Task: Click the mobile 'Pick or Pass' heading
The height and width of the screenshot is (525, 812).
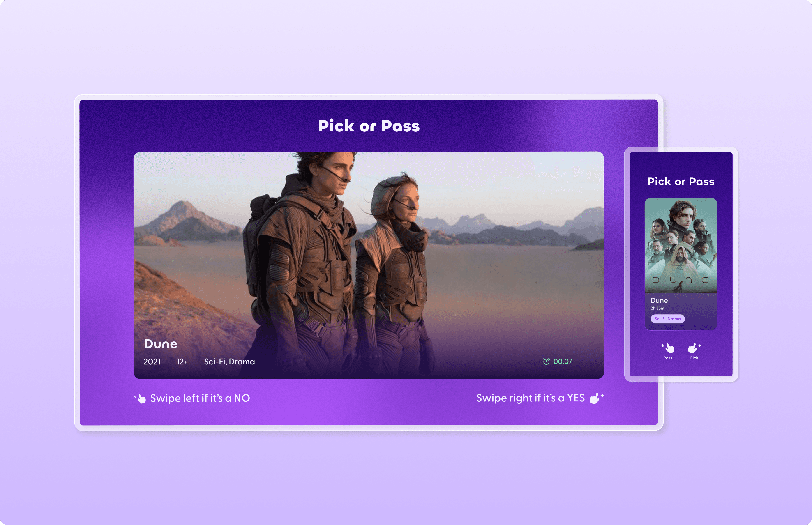Action: [x=681, y=181]
